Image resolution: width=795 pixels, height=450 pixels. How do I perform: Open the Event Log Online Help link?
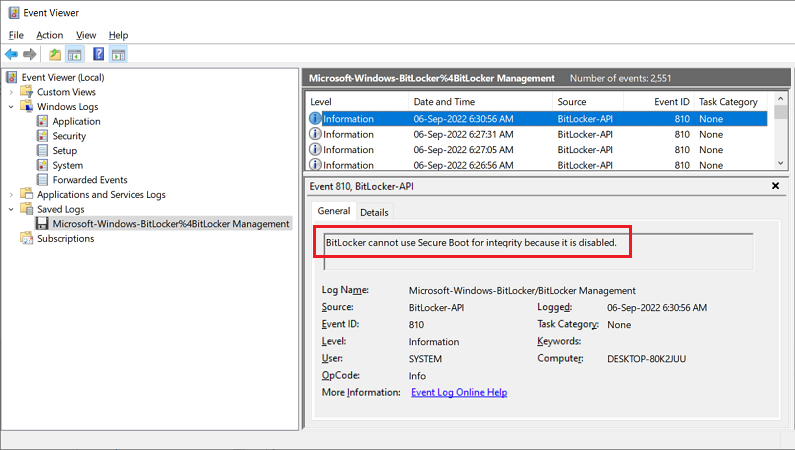tap(459, 392)
